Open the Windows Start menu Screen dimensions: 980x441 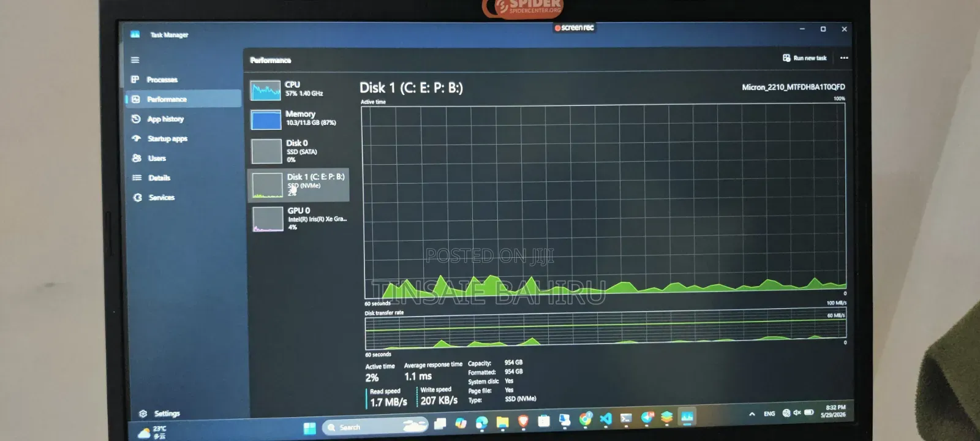(310, 428)
